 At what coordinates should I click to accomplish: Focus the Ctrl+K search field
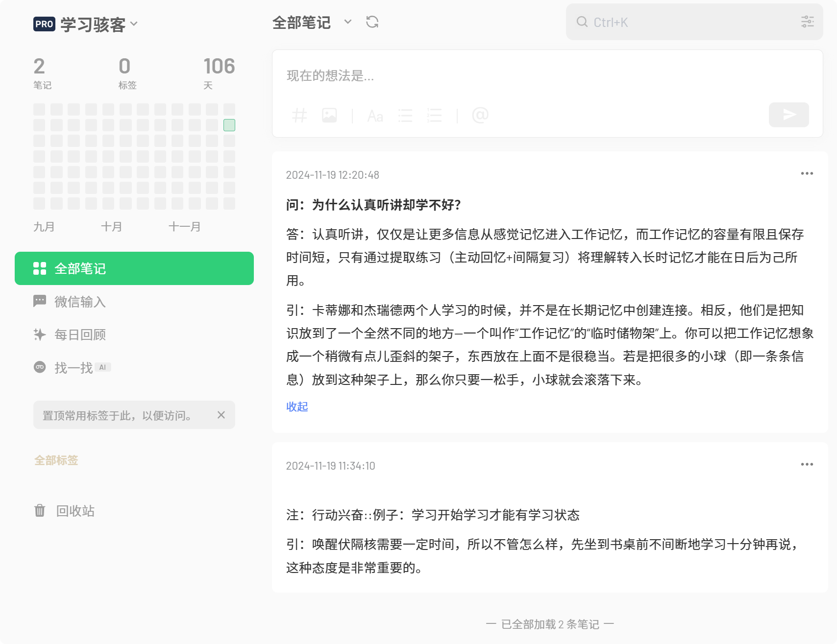(686, 22)
